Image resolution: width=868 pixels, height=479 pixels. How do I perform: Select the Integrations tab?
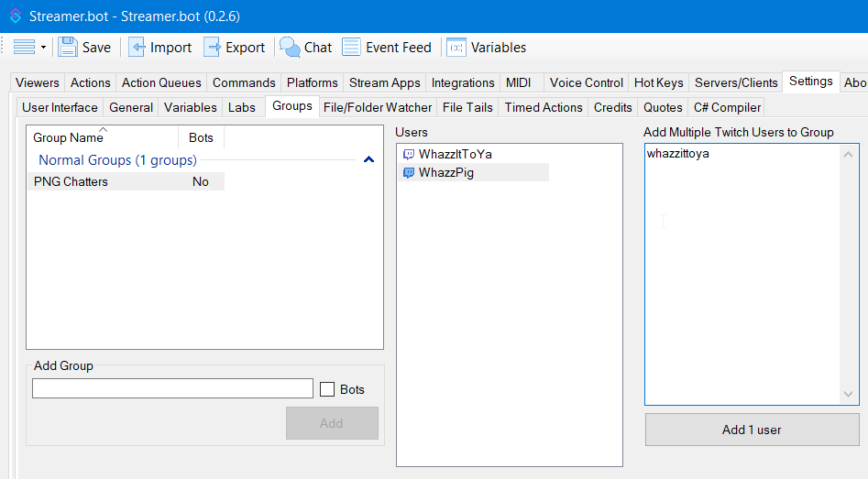pos(463,82)
